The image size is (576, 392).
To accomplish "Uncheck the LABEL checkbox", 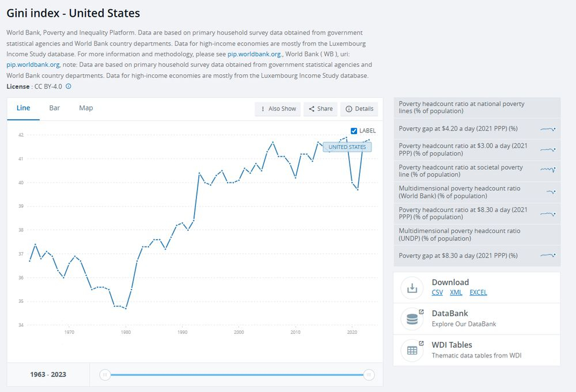I will point(354,131).
